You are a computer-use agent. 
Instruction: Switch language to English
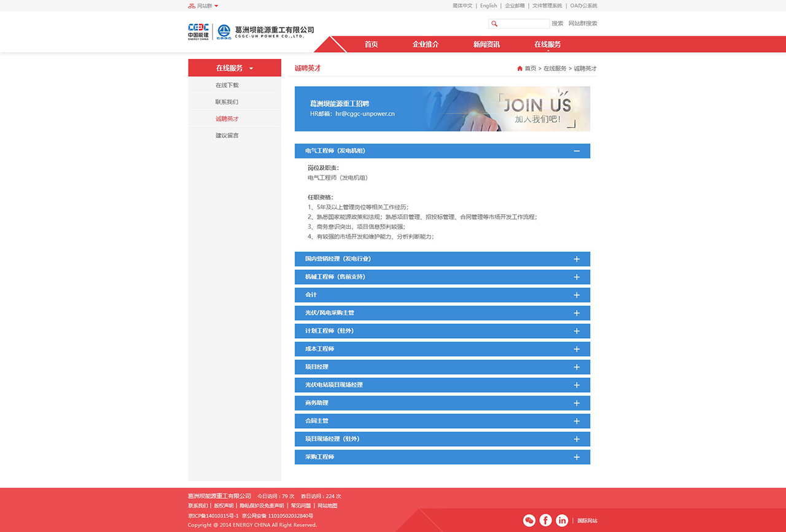pyautogui.click(x=488, y=6)
